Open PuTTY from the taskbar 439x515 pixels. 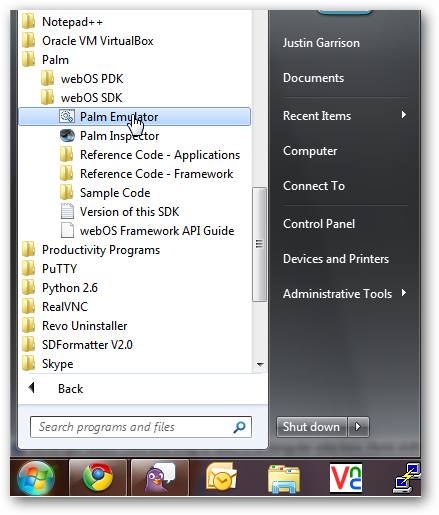(x=407, y=478)
